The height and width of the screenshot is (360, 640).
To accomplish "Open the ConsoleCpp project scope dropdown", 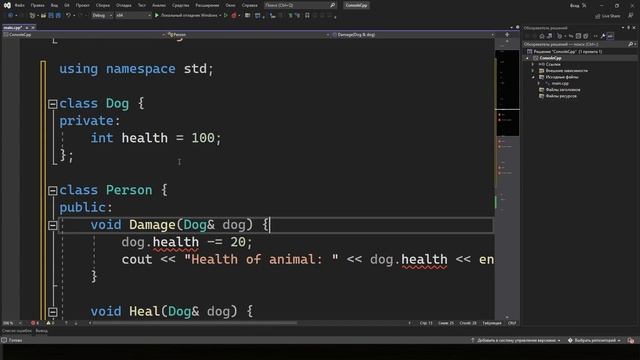I will click(83, 35).
